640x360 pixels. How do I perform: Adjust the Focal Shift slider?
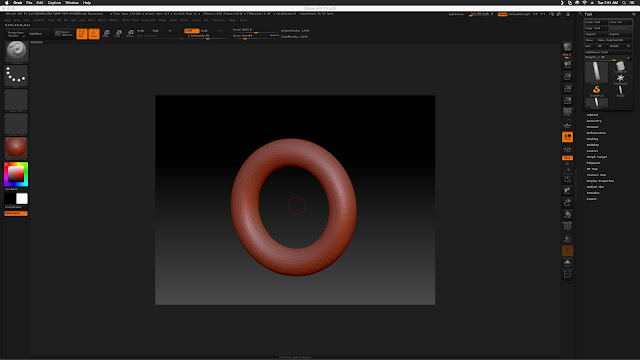[256, 30]
